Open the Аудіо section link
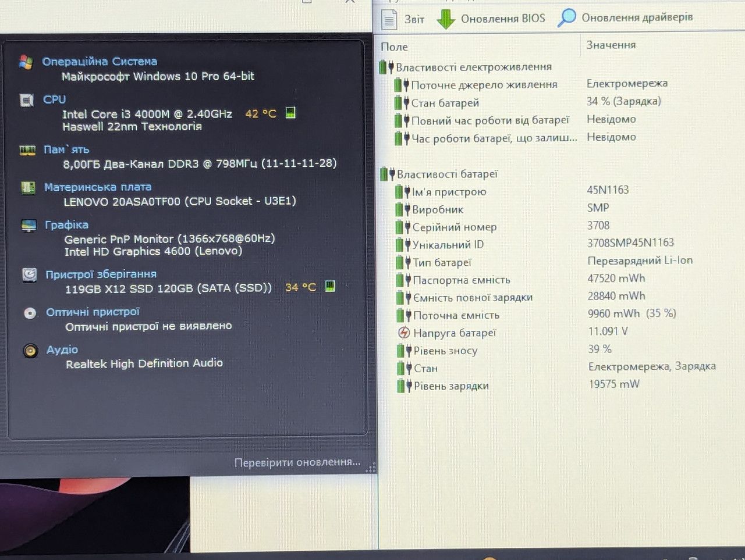This screenshot has width=745, height=560. click(x=62, y=349)
